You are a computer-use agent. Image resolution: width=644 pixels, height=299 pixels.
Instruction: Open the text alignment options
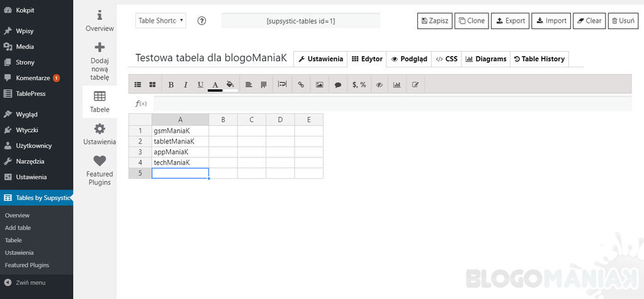point(249,84)
